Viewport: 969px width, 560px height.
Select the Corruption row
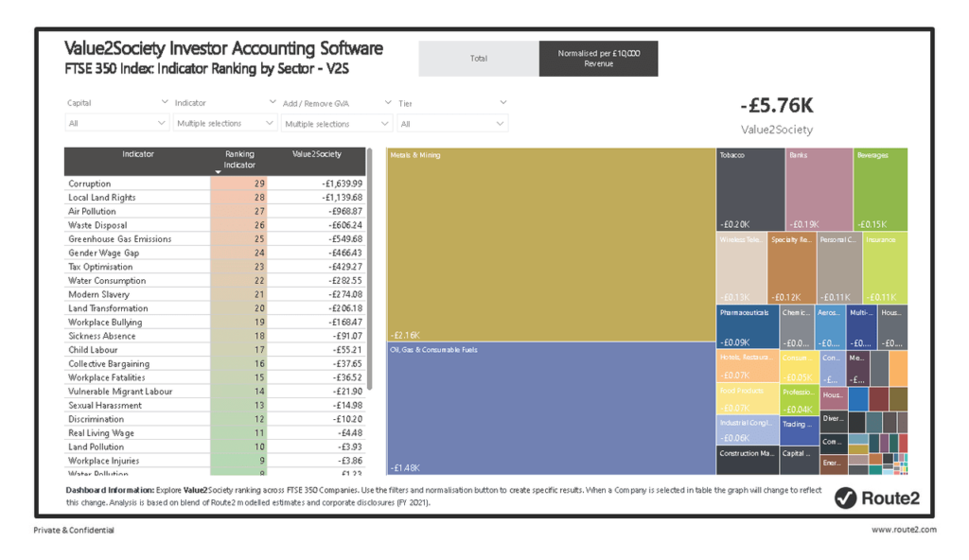coord(215,184)
